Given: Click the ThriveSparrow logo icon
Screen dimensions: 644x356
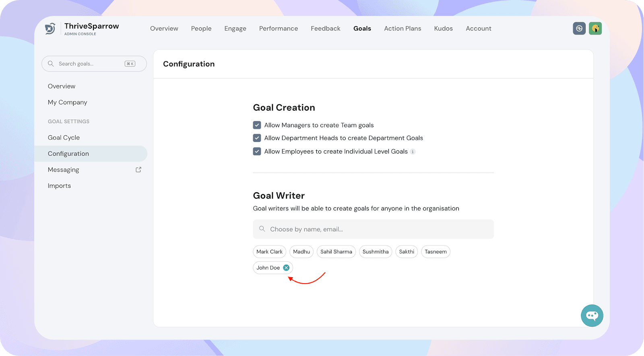Looking at the screenshot, I should [50, 29].
